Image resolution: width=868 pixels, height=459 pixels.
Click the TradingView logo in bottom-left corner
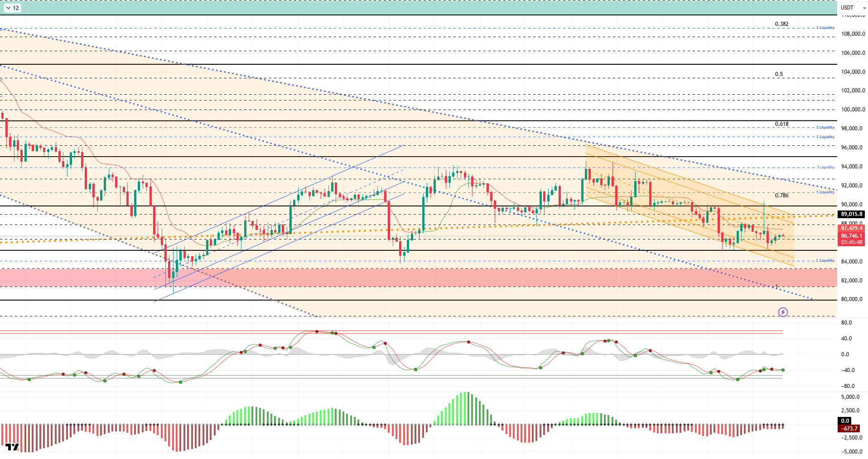click(12, 447)
